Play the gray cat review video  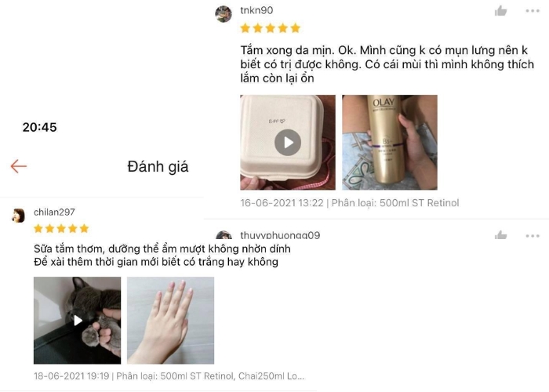pos(77,320)
